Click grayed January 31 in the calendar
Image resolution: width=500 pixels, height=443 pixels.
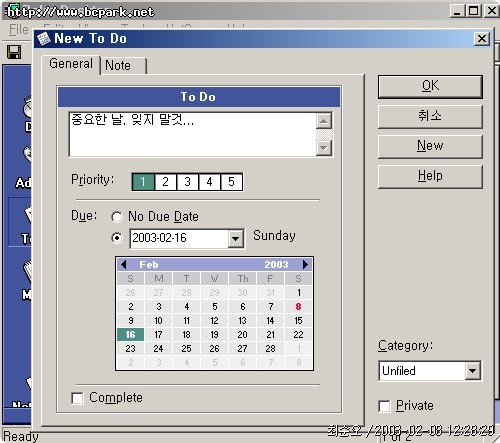pos(270,292)
